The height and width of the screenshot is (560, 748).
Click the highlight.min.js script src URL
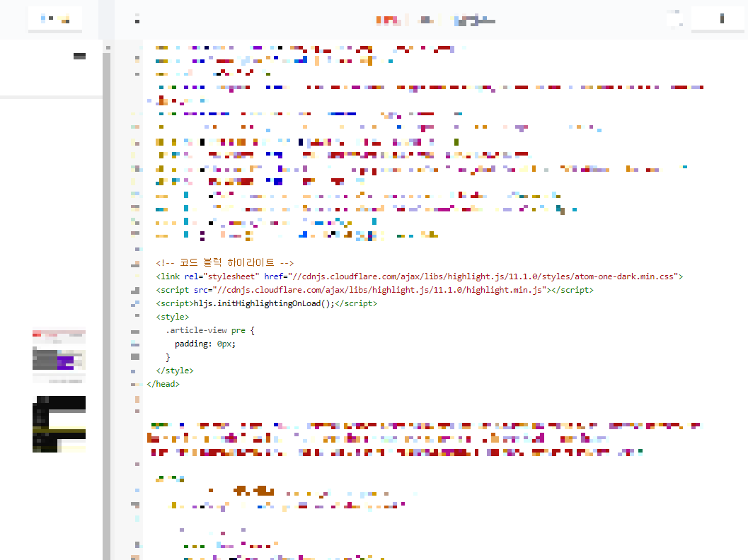[380, 290]
